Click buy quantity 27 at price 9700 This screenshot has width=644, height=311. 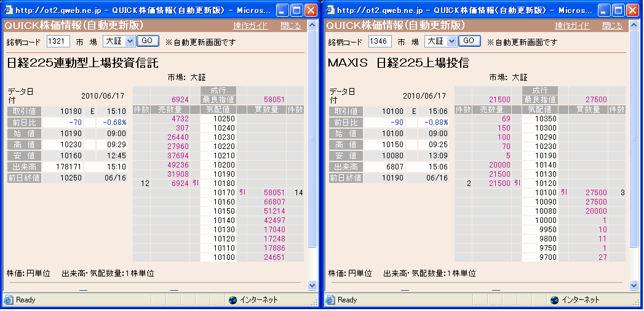[x=603, y=257]
